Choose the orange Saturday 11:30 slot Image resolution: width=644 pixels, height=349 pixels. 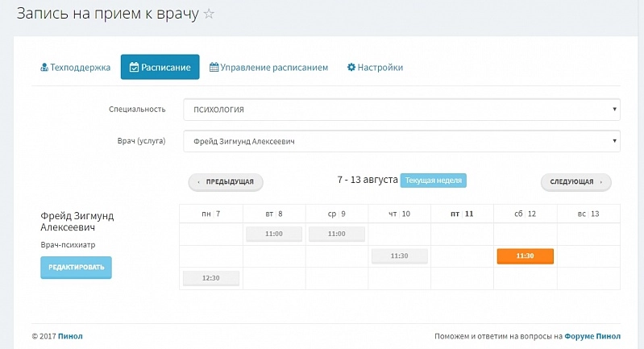(525, 256)
